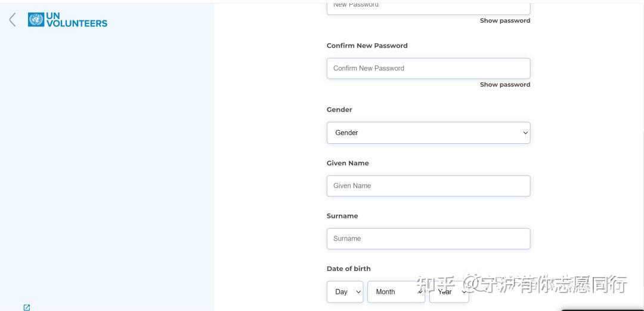This screenshot has height=311, width=644.
Task: Click the Surname label above the field
Action: [342, 216]
